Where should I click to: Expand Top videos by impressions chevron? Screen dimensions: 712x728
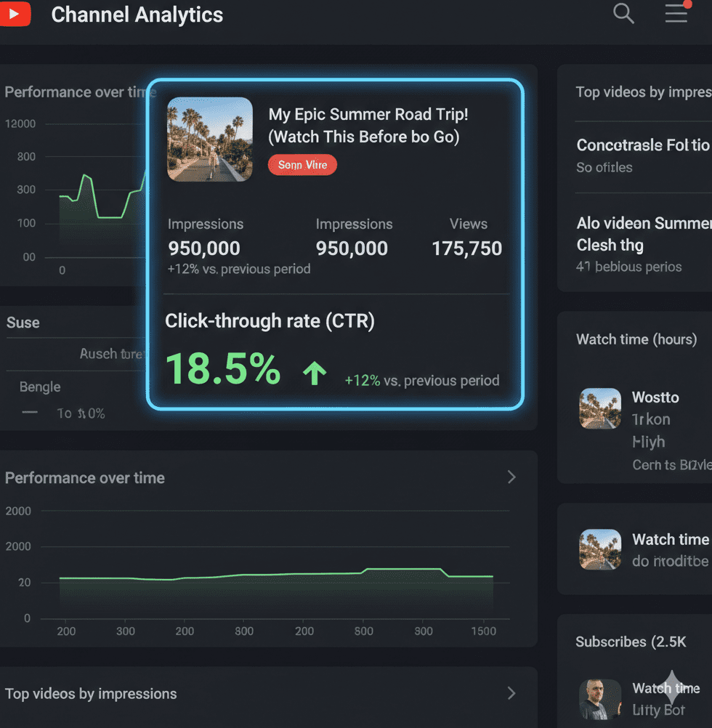pos(511,693)
